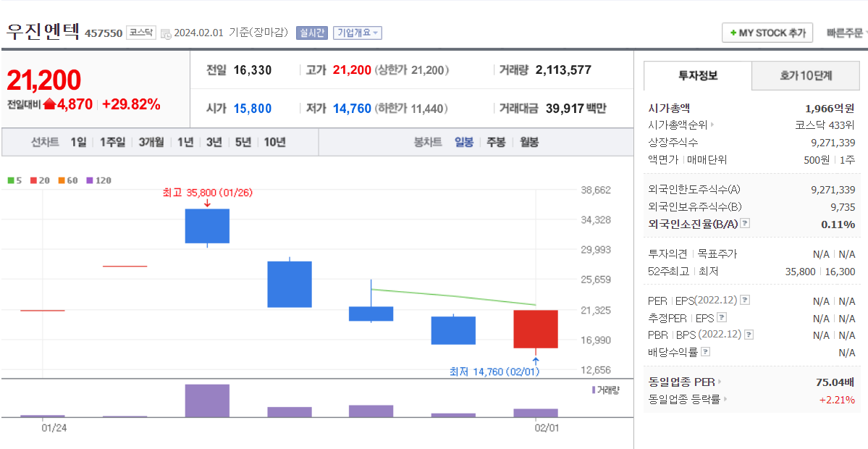Select the 1일 line chart period
The image size is (868, 449).
(x=79, y=142)
